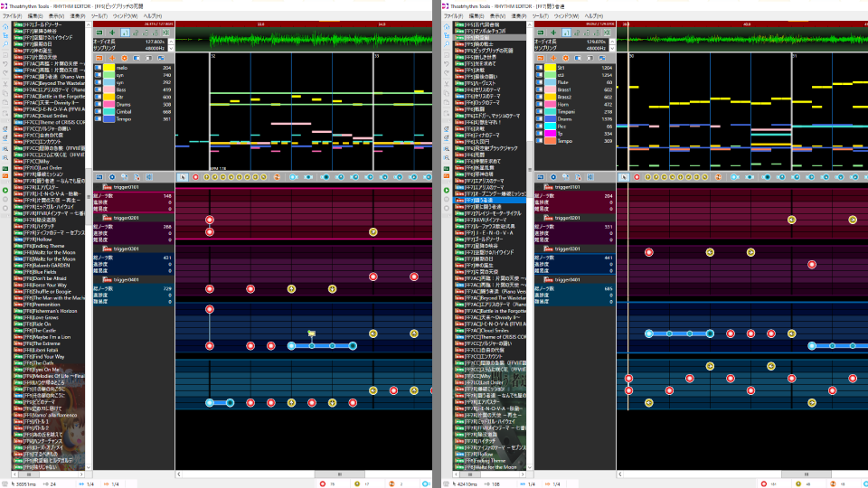Select the pointer tool in right window
868x488 pixels.
click(623, 177)
